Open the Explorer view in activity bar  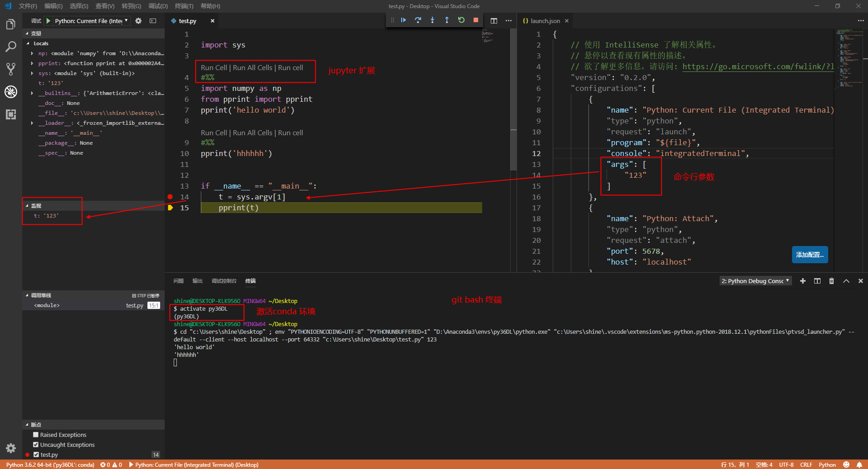click(x=11, y=24)
